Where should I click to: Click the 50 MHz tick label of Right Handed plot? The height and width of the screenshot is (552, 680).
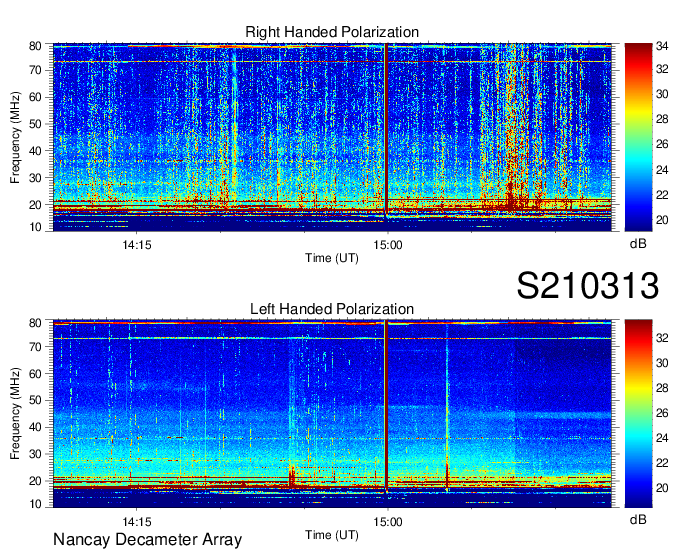pyautogui.click(x=35, y=124)
